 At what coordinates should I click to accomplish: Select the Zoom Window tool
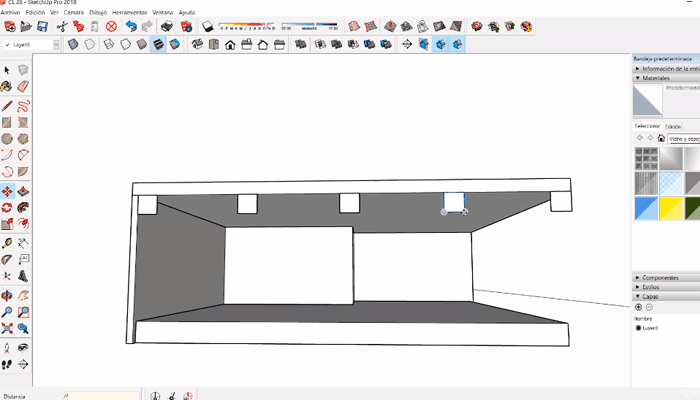coord(23,312)
